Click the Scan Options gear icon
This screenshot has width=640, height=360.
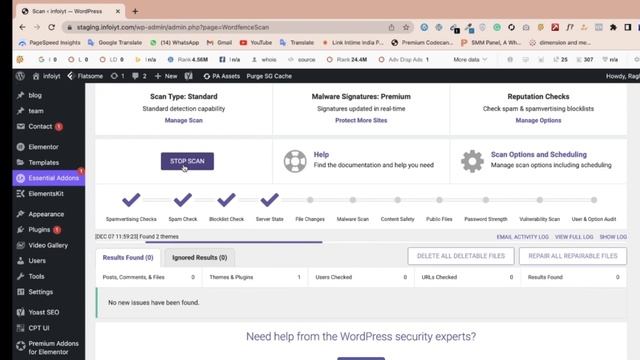pyautogui.click(x=472, y=161)
